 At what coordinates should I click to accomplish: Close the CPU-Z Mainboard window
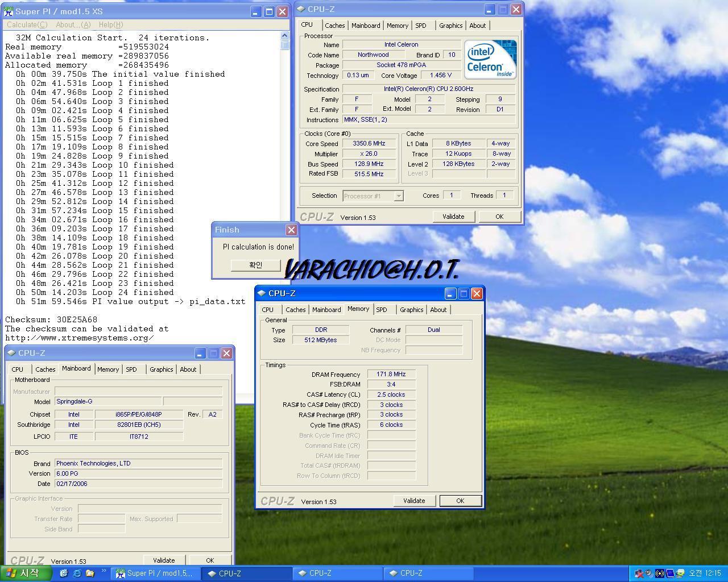pos(226,353)
